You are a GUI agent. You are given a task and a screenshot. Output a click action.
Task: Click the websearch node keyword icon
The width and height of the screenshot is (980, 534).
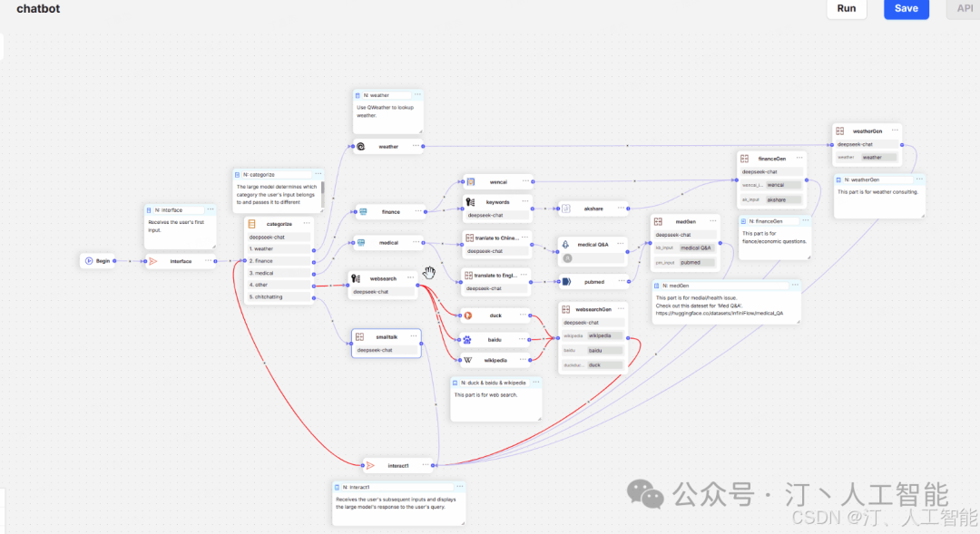356,278
